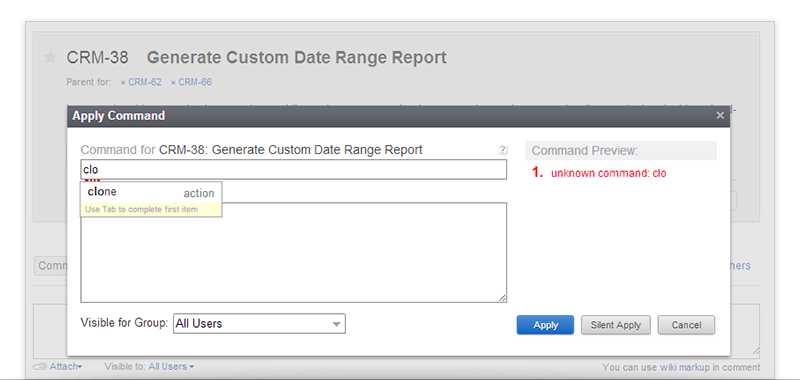Open the Visible to All Users dropdown
This screenshot has width=800, height=380.
[x=171, y=367]
